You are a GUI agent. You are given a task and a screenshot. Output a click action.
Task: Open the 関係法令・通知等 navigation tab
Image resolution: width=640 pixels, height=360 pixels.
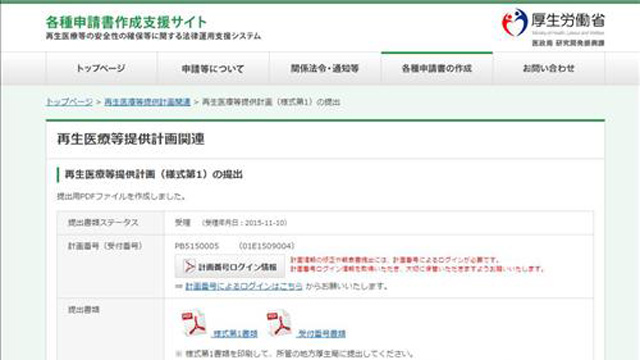[325, 69]
